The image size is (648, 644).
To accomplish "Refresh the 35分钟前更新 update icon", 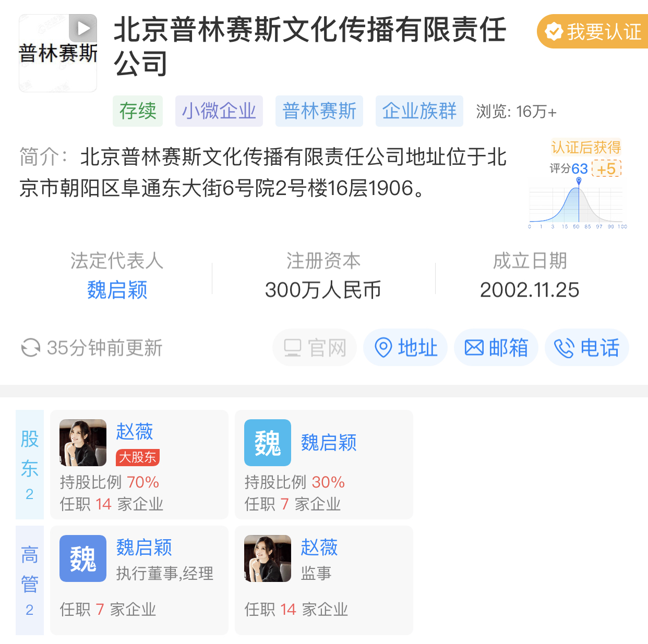I will (30, 348).
